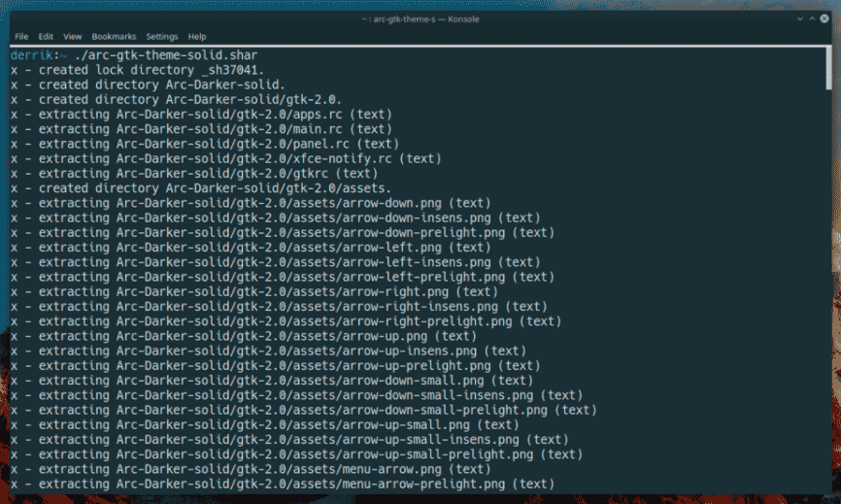Image resolution: width=841 pixels, height=504 pixels.
Task: Click the line extracting xfce-notify.rc
Action: click(225, 158)
